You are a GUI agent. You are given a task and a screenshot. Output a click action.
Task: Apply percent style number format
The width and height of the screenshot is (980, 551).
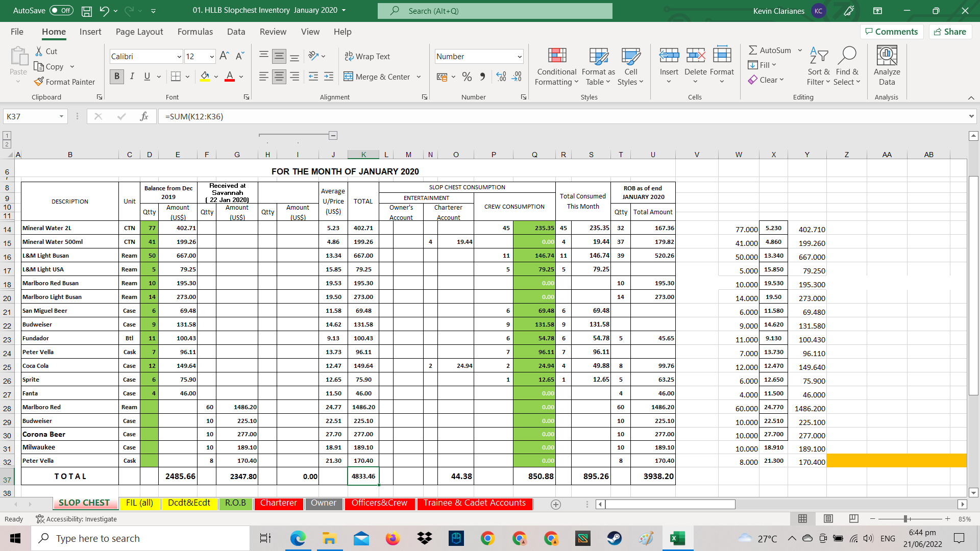467,77
